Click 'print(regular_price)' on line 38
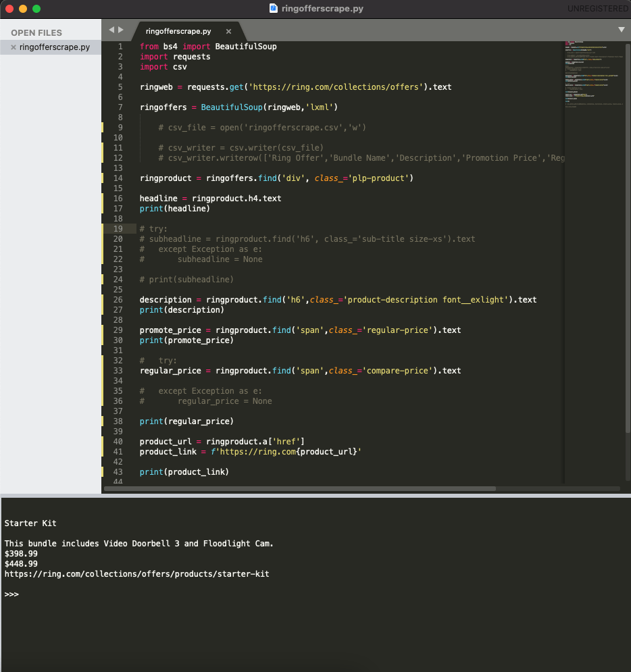 point(186,421)
